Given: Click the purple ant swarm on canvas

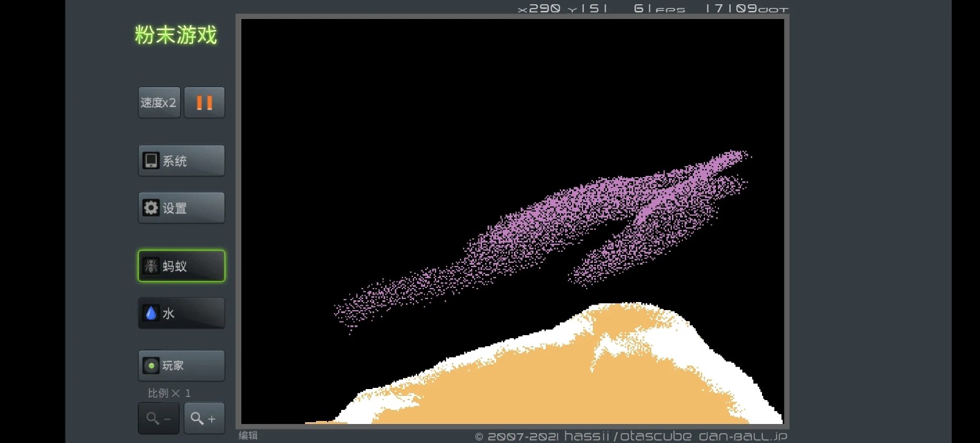Looking at the screenshot, I should click(551, 221).
